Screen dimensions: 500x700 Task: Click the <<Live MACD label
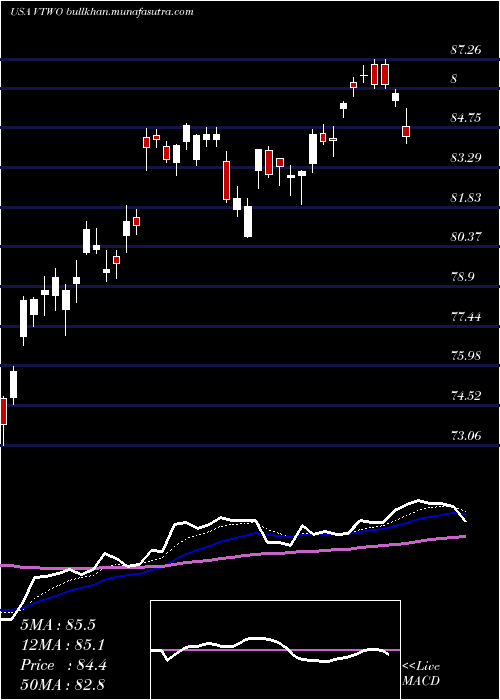click(421, 673)
